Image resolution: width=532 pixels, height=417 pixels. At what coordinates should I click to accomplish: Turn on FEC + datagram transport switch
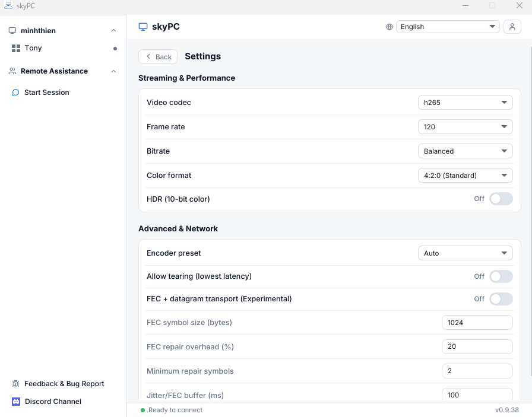[501, 299]
